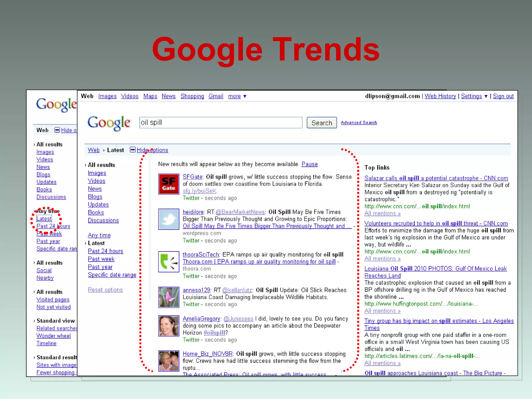532x399 pixels.
Task: Click AmeliaGregory username link
Action: pyautogui.click(x=201, y=319)
